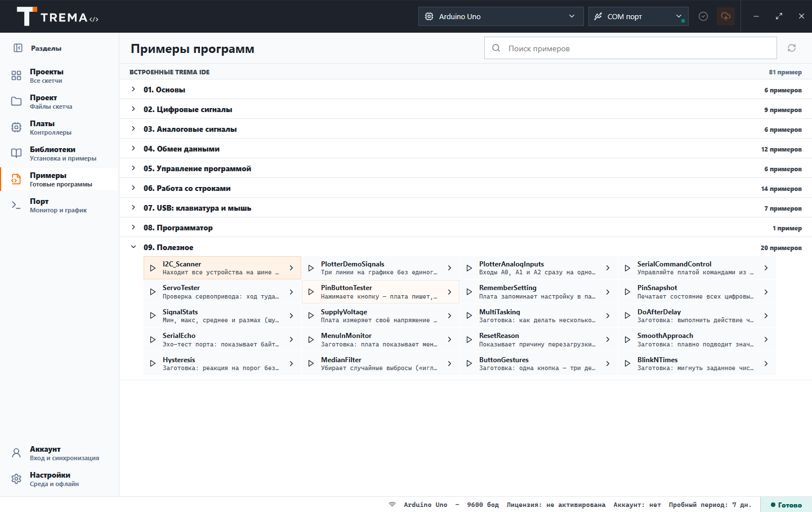This screenshot has height=512, width=812.
Task: Open the Порт terminal icon
Action: [16, 205]
